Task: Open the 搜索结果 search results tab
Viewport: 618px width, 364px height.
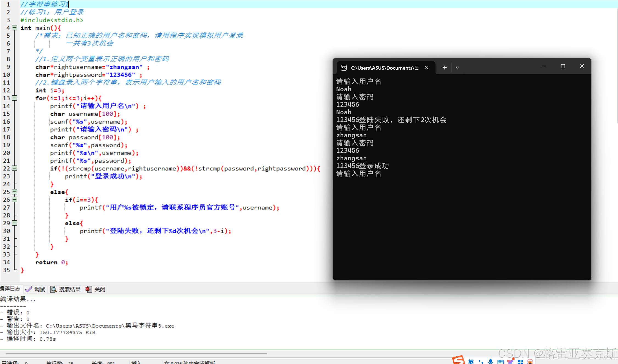Action: pyautogui.click(x=65, y=289)
